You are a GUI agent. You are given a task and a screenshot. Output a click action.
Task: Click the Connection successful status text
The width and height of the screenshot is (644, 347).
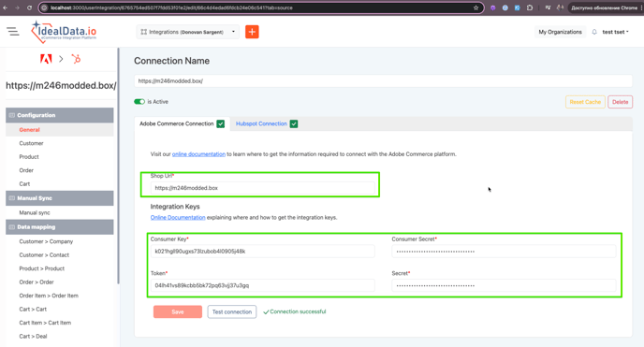coord(298,311)
